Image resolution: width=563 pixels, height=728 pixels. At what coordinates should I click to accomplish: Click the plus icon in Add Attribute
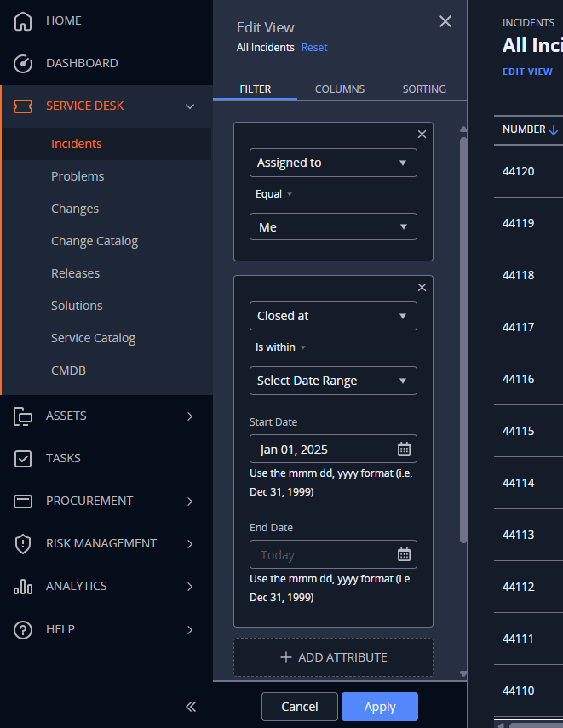click(286, 657)
